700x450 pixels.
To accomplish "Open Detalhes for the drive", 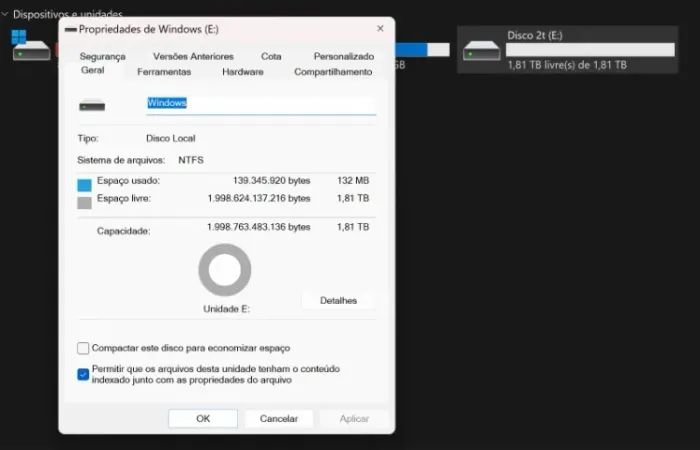I will click(338, 300).
